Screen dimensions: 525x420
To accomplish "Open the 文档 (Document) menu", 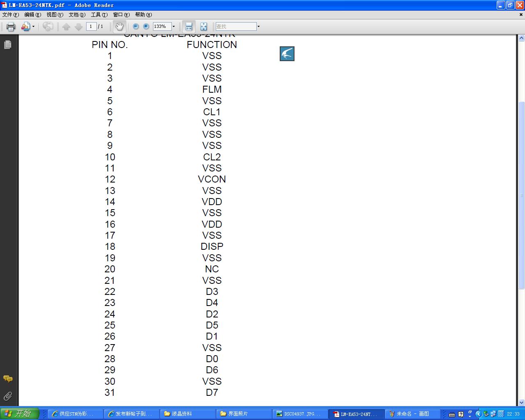I will [77, 15].
